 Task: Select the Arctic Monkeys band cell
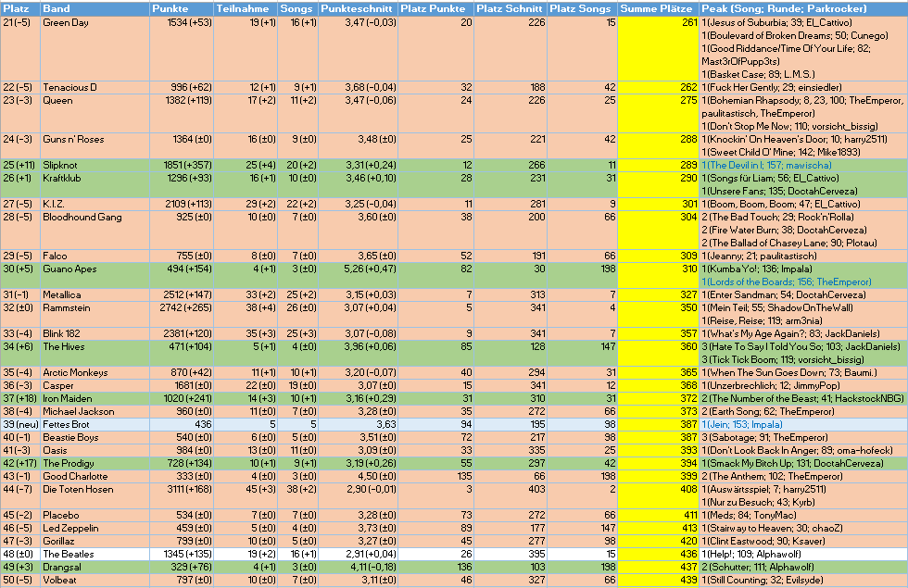pyautogui.click(x=95, y=372)
